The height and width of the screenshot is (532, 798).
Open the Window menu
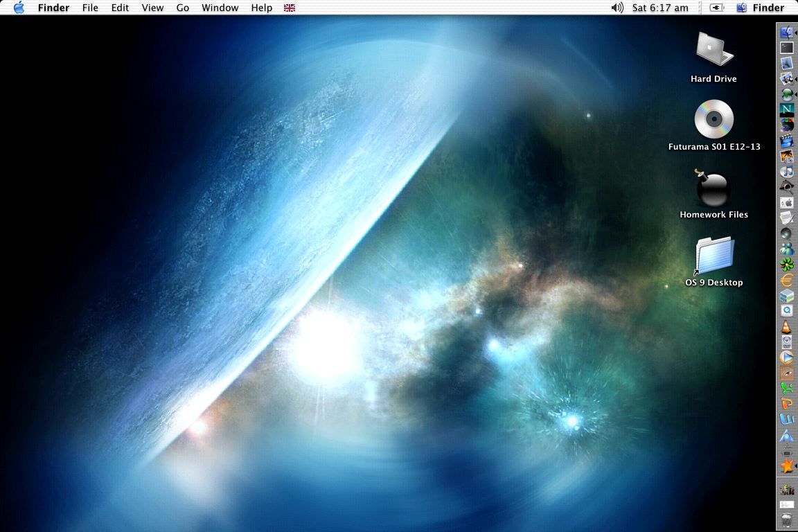220,8
